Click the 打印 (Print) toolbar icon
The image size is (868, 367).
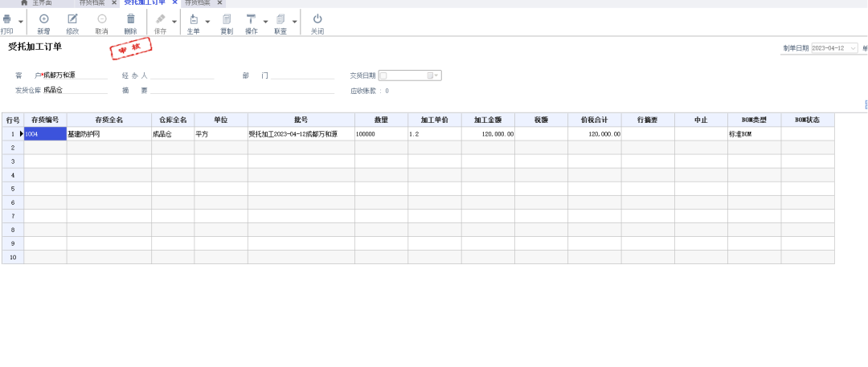[x=7, y=18]
